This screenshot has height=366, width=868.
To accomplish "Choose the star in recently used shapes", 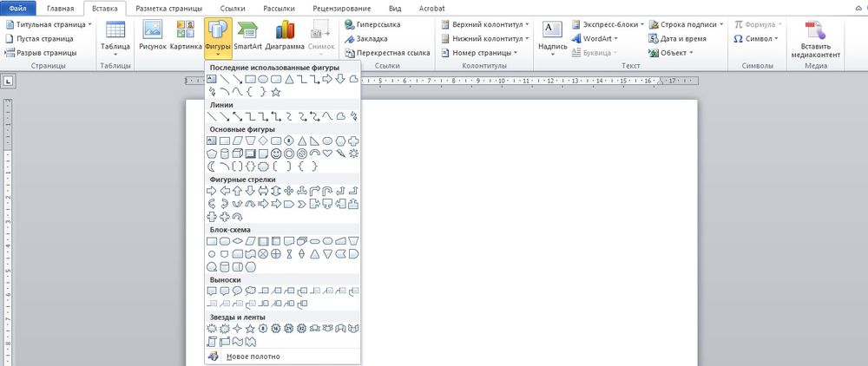I will coord(276,91).
